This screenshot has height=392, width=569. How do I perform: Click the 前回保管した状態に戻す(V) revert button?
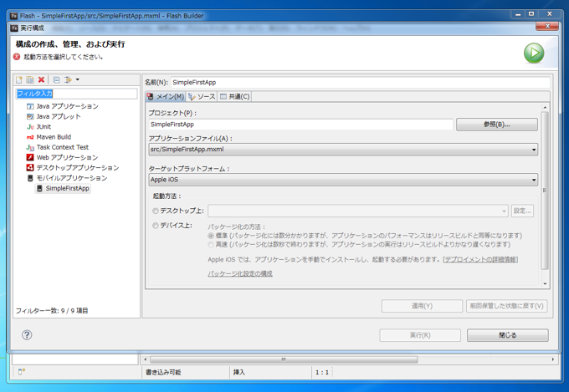point(506,306)
